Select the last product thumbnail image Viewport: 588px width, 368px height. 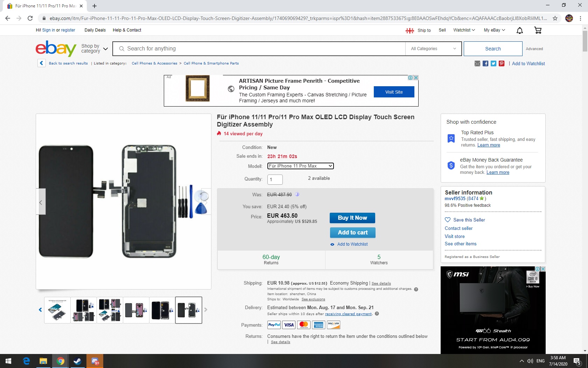[x=189, y=310]
